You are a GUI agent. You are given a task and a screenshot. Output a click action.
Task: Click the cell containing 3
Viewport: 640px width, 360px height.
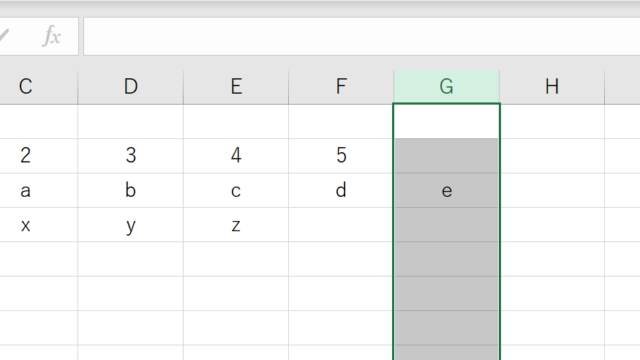coord(131,156)
